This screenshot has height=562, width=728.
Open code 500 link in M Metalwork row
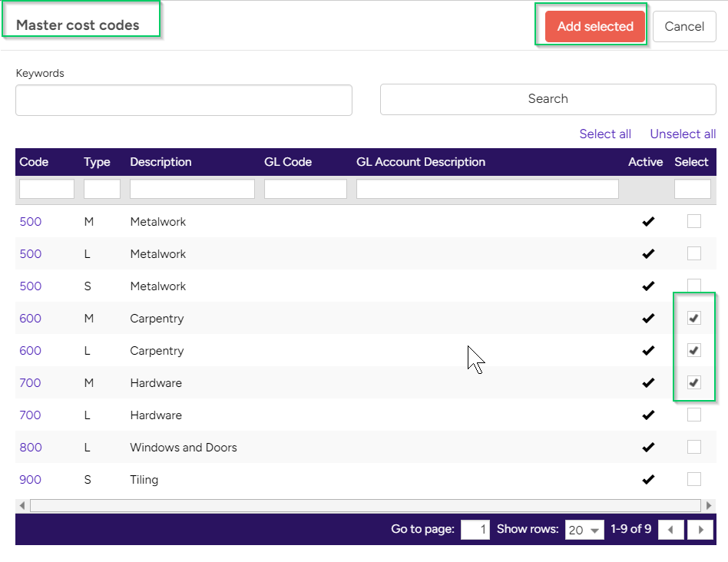pos(31,222)
